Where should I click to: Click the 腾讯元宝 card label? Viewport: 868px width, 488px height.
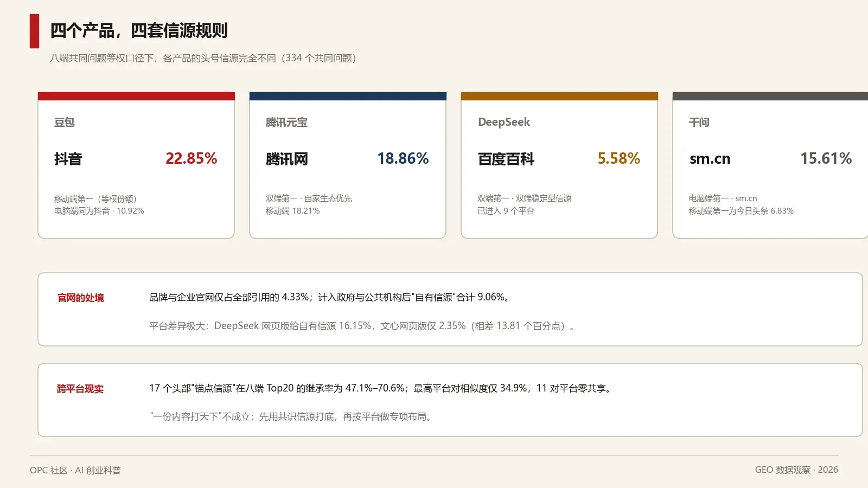pyautogui.click(x=286, y=122)
